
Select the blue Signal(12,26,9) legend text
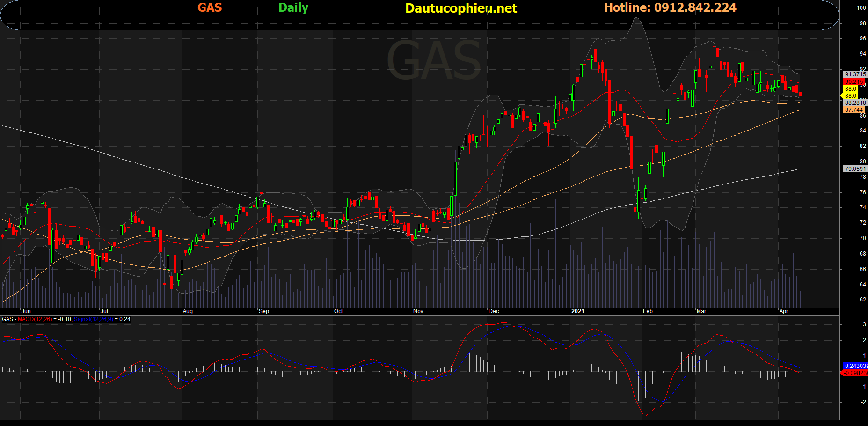pos(94,319)
